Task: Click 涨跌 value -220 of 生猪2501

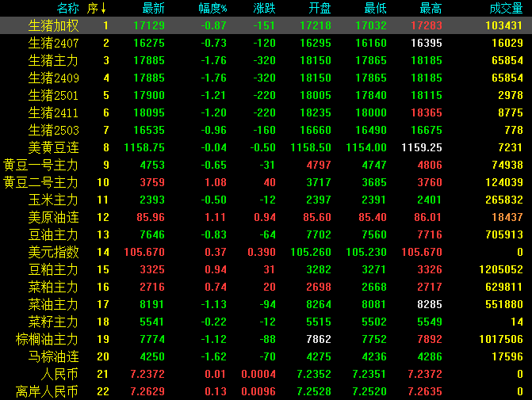Action: 264,95
